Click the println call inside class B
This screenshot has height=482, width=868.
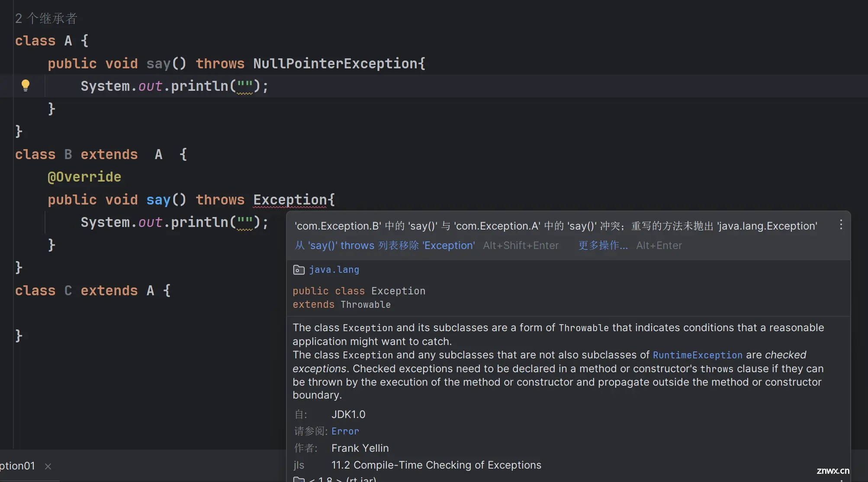tap(199, 222)
